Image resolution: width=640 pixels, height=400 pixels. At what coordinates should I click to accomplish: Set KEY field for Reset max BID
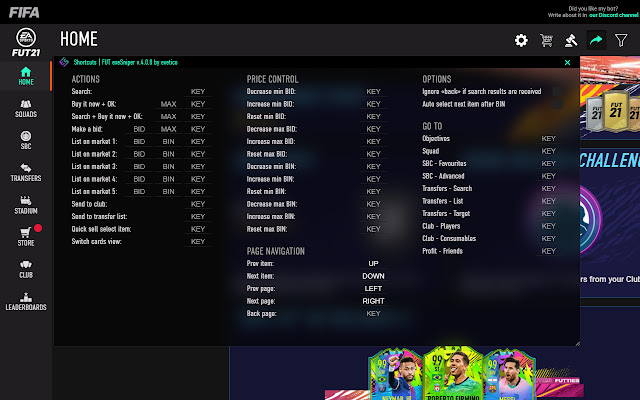pyautogui.click(x=373, y=154)
